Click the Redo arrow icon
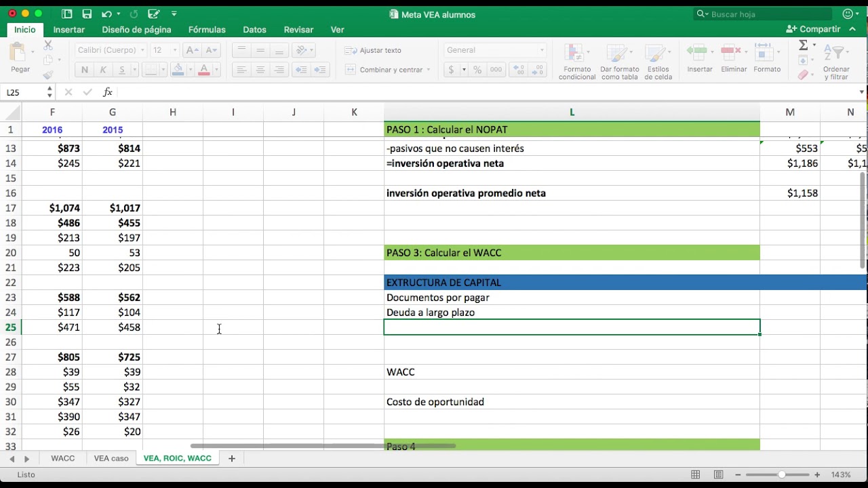868x488 pixels. 134,14
